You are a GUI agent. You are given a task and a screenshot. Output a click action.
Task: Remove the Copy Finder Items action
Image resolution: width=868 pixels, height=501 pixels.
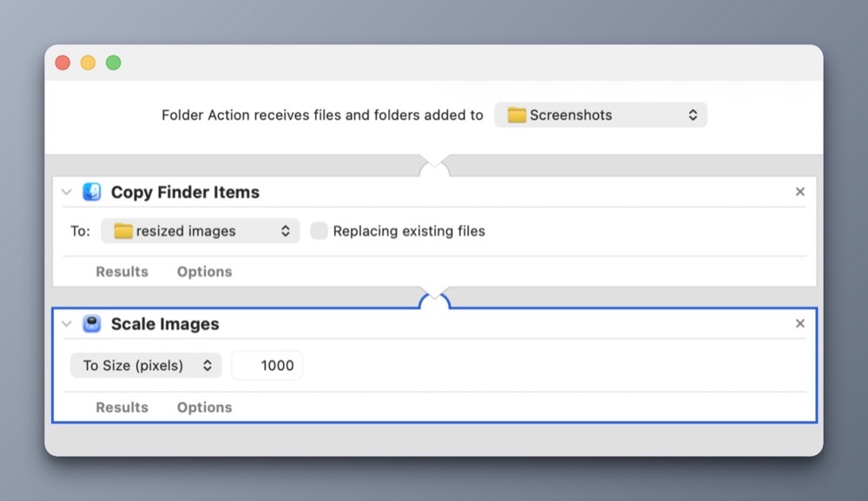pyautogui.click(x=800, y=192)
